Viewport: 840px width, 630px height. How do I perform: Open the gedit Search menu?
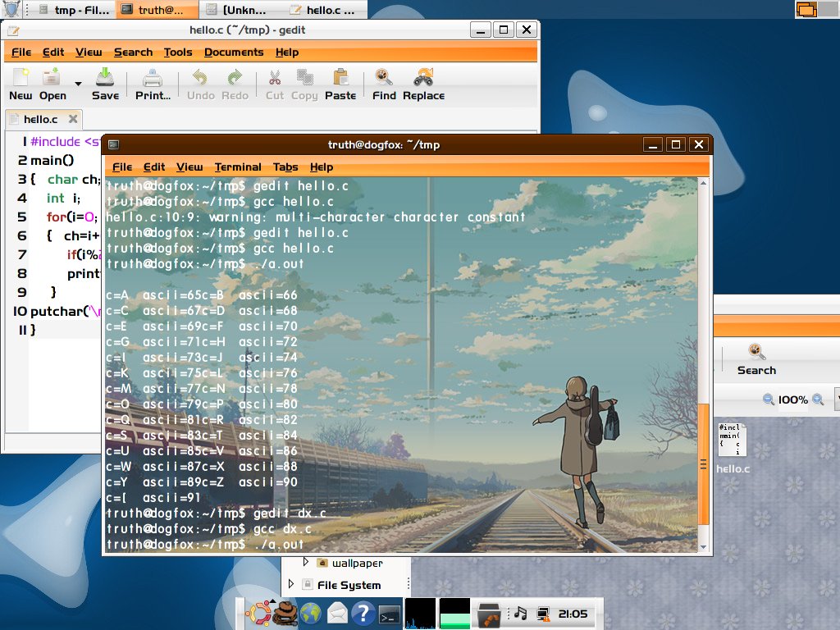(x=134, y=52)
